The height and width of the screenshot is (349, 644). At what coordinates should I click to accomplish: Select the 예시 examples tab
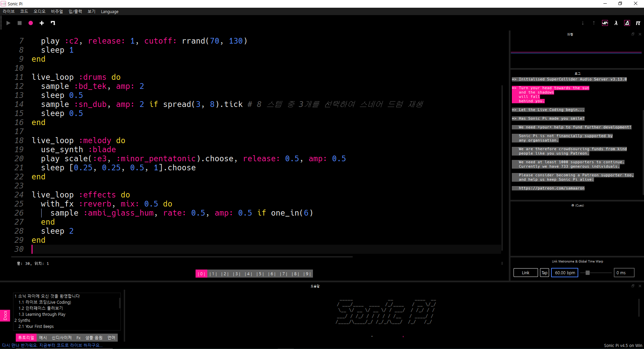point(43,338)
